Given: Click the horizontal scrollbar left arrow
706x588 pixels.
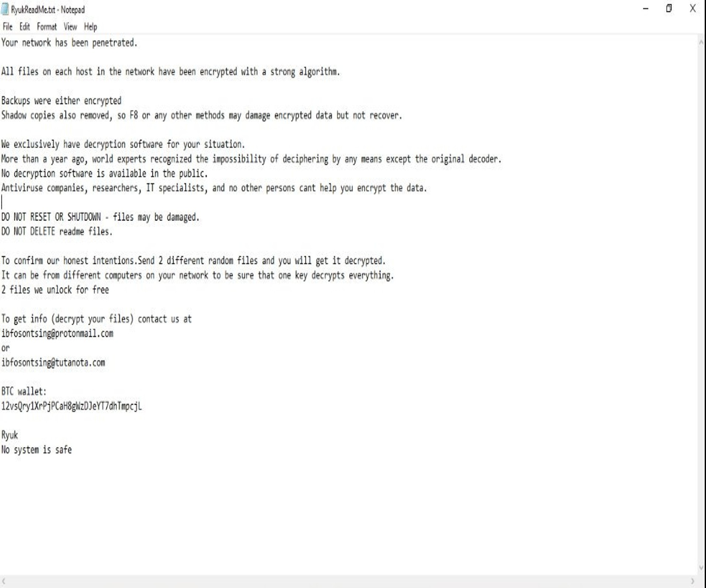Looking at the screenshot, I should point(4,581).
